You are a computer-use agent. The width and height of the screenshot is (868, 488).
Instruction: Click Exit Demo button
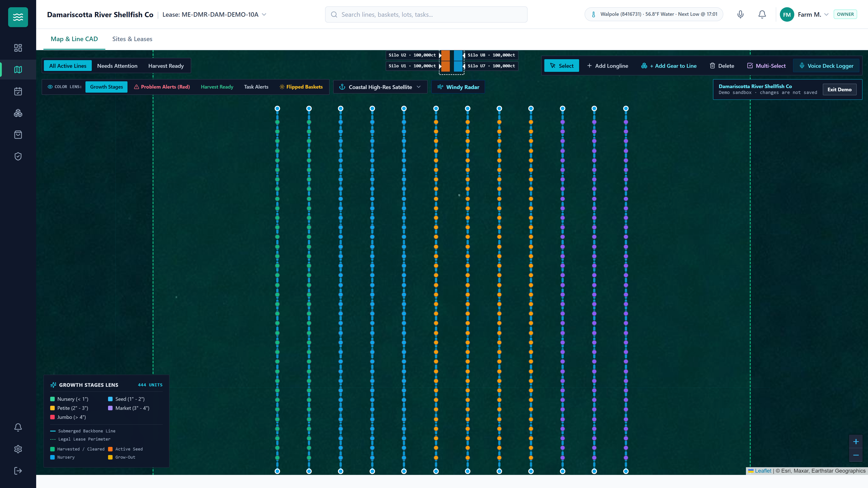coord(839,90)
